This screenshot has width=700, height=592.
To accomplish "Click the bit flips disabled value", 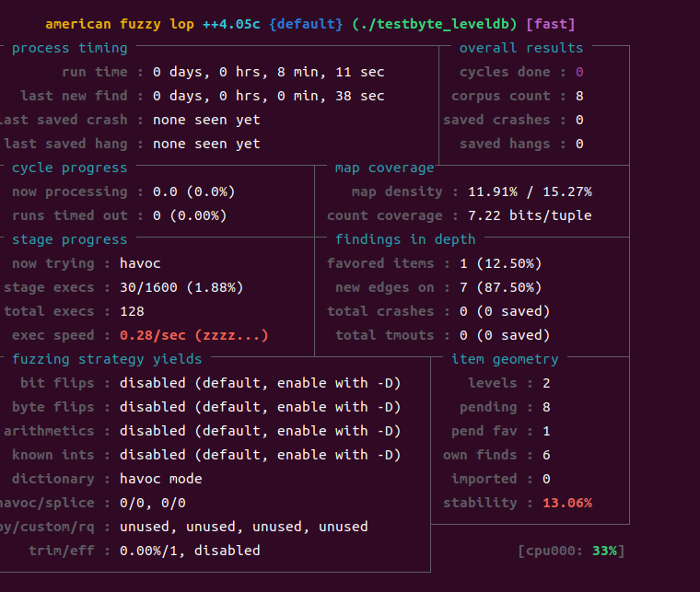I will [261, 383].
